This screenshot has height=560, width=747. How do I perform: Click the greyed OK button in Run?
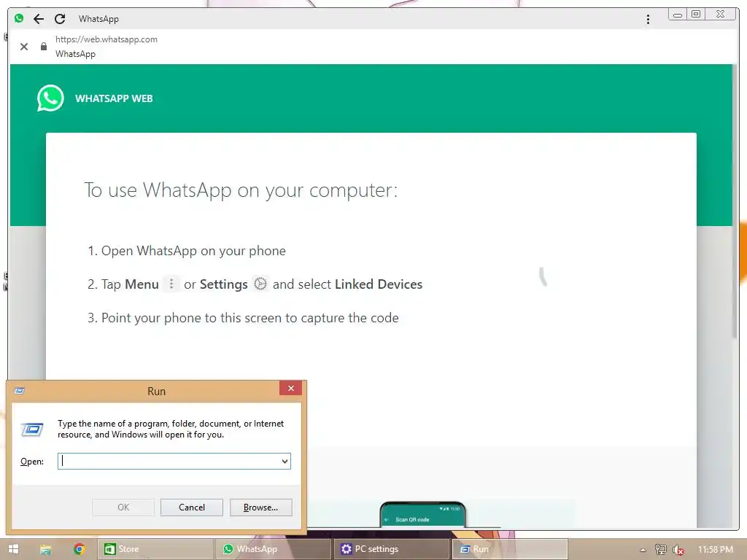(123, 507)
